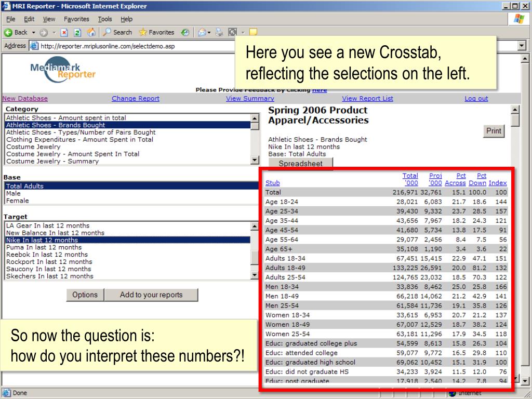Click the Media/History globe icon
The width and height of the screenshot is (532, 399).
pos(185,33)
